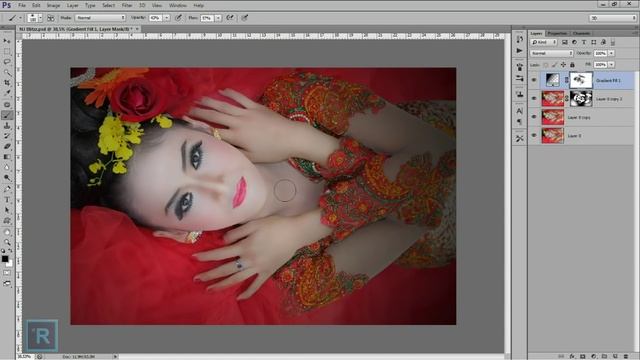This screenshot has height=360, width=640.
Task: Open the Image menu
Action: point(53,5)
